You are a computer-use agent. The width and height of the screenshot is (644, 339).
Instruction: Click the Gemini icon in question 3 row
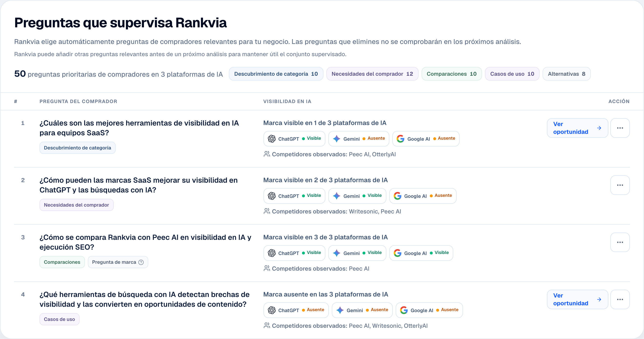(x=336, y=253)
